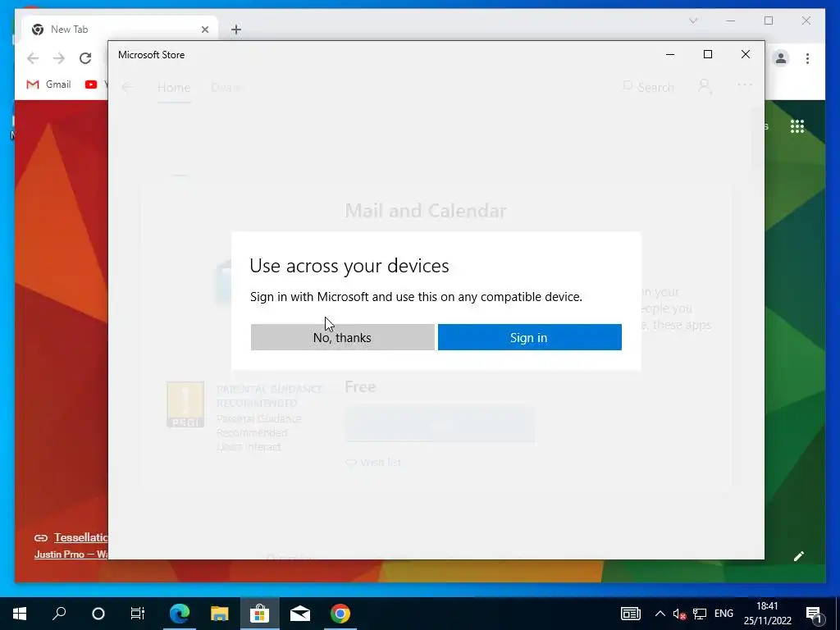Viewport: 840px width, 630px height.
Task: Open the network tray icon
Action: [x=700, y=614]
